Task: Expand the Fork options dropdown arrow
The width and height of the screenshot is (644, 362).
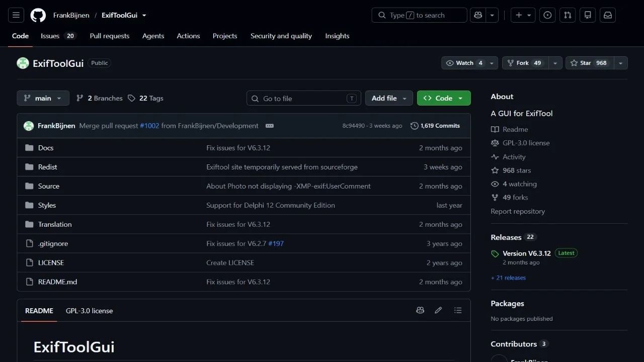Action: [555, 63]
